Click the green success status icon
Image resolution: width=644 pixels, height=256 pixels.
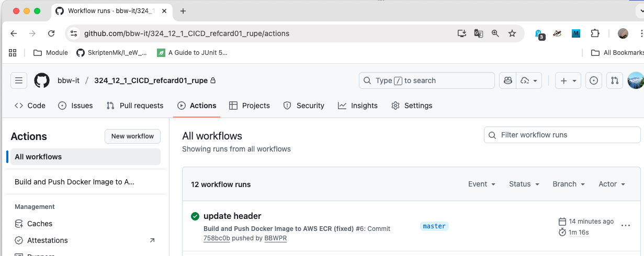195,216
